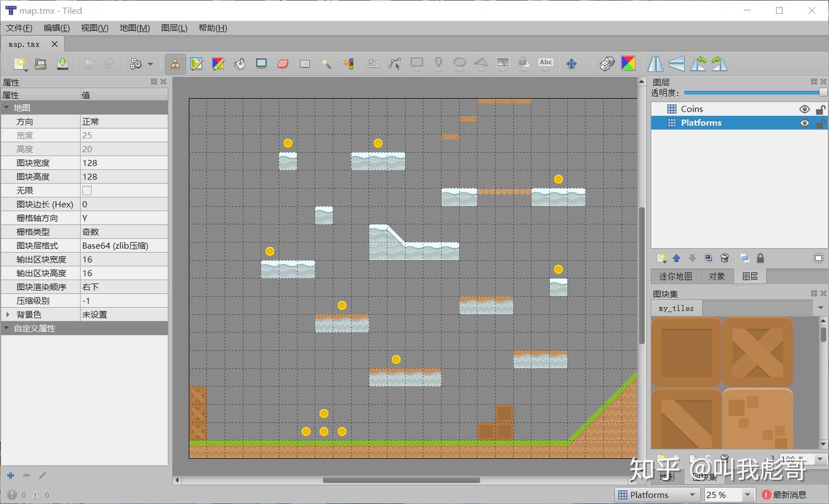Select the Coins layer row
Screen dimensions: 829x504
(739, 109)
